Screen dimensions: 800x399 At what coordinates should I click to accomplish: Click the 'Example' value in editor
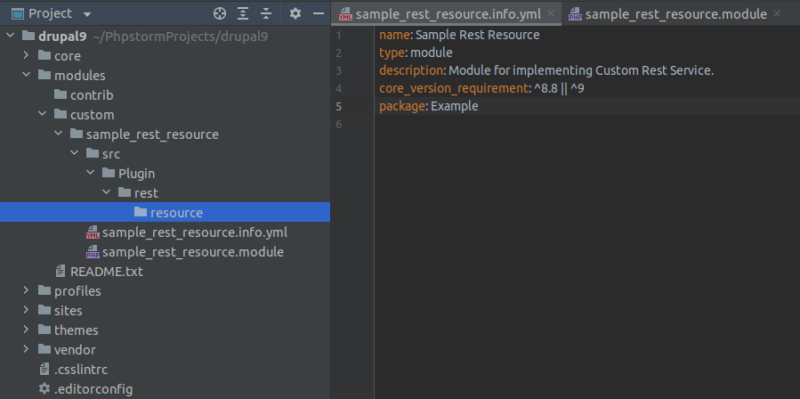[x=455, y=106]
